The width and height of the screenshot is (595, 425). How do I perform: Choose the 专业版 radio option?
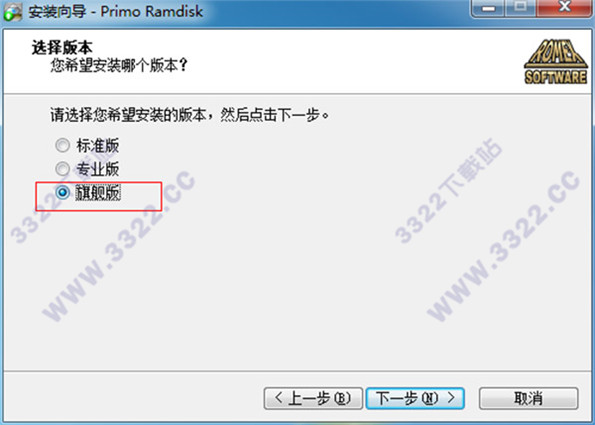pos(63,169)
